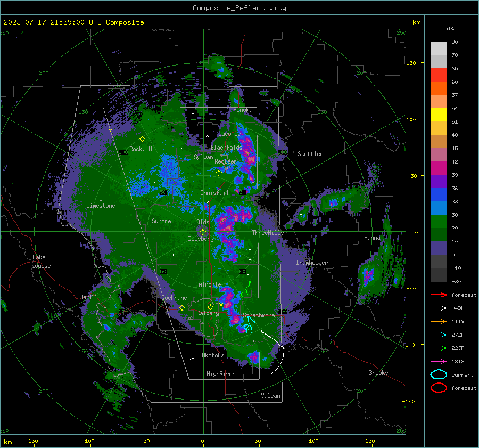Screen dimensions: 479x448
Task: Click the light gray 80 dBZ swatch
Action: pyautogui.click(x=439, y=48)
